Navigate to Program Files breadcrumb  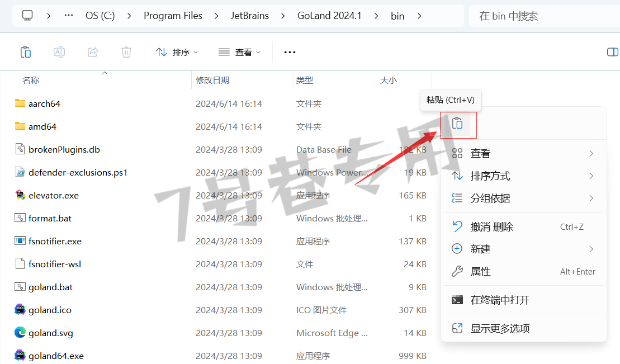[173, 16]
